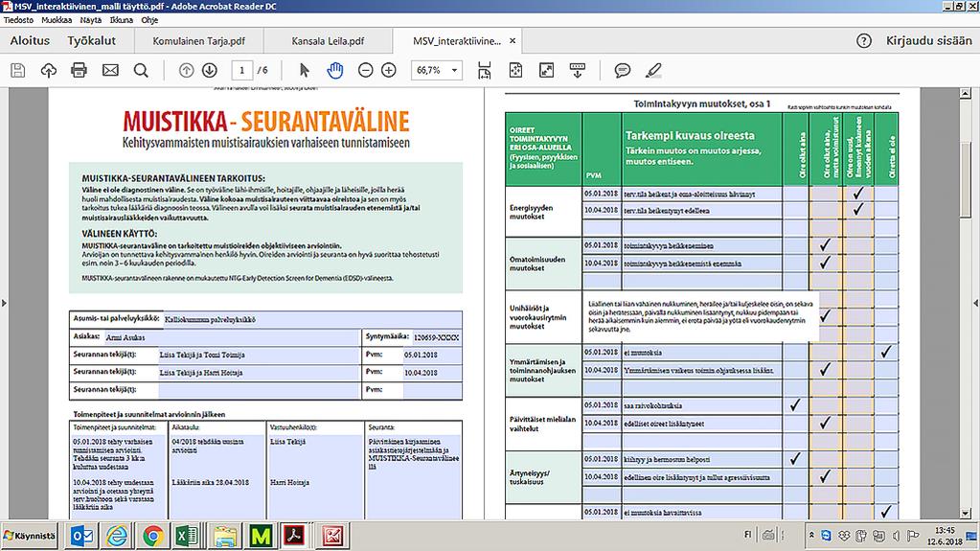
Task: Switch to Komulainen Tarja.pdf tab
Action: 198,41
